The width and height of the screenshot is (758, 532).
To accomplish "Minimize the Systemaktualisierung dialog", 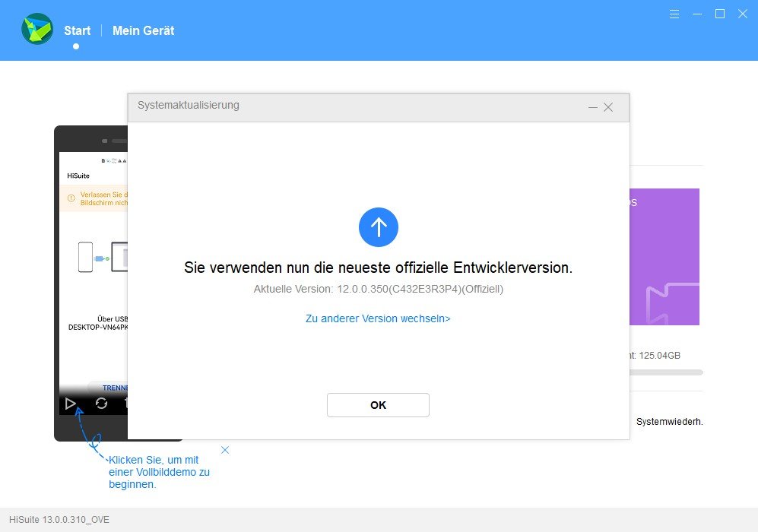I will click(593, 107).
